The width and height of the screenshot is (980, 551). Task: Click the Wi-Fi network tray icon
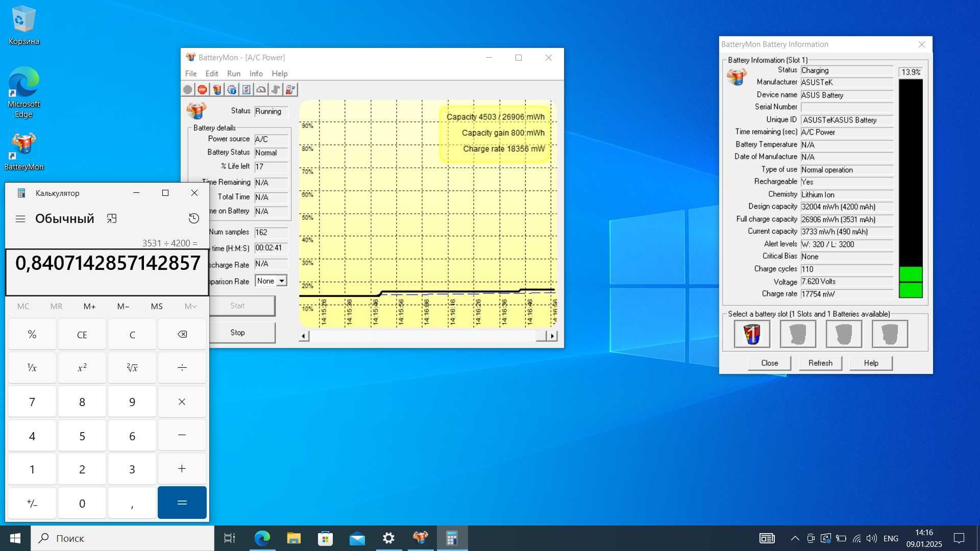tap(856, 538)
